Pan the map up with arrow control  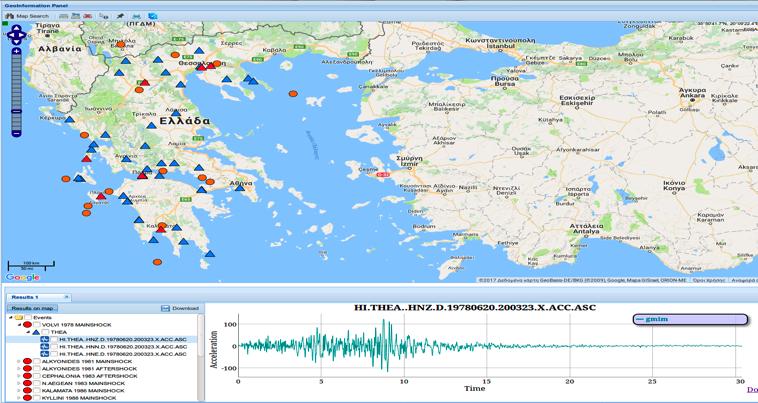point(16,29)
